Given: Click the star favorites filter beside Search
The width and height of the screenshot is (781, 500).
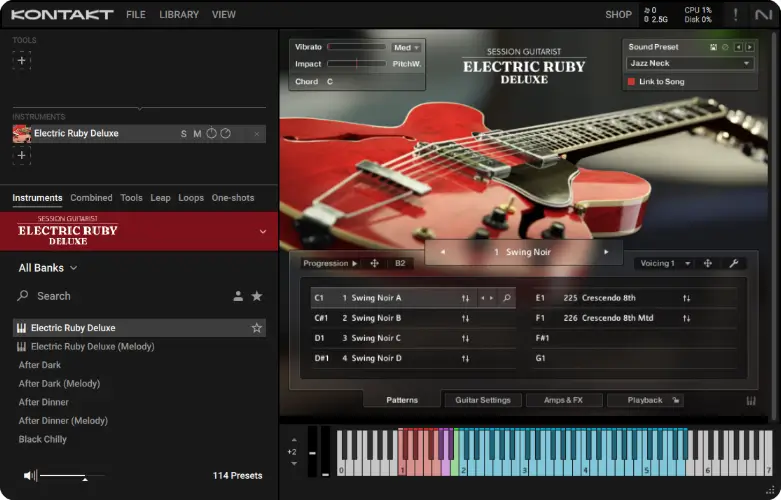Looking at the screenshot, I should coord(257,296).
